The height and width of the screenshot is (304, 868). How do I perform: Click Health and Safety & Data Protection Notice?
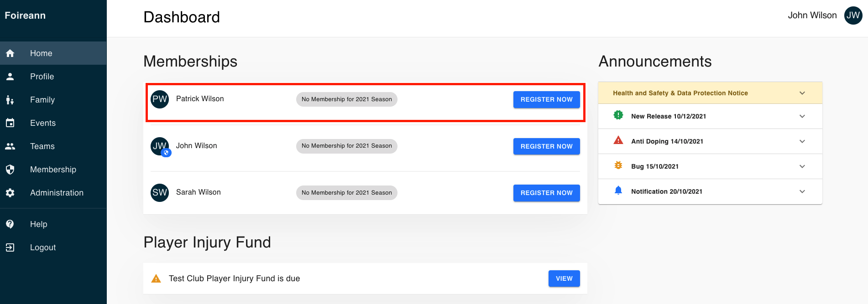(680, 93)
